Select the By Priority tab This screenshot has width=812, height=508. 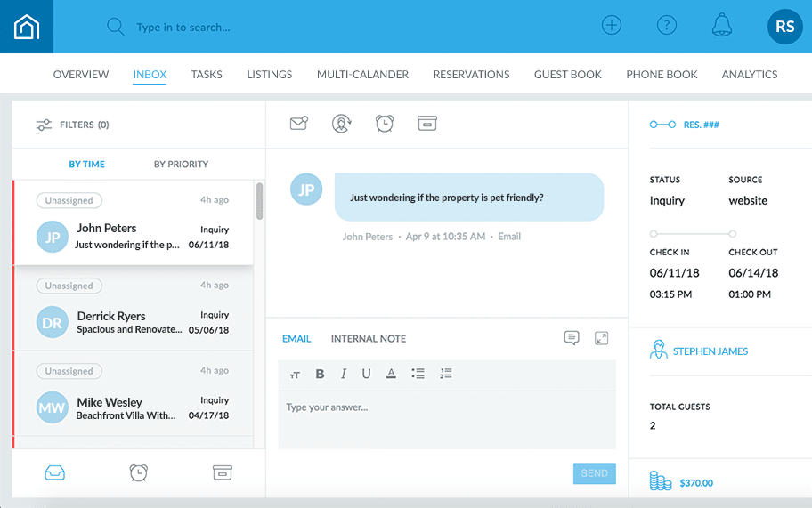click(181, 164)
